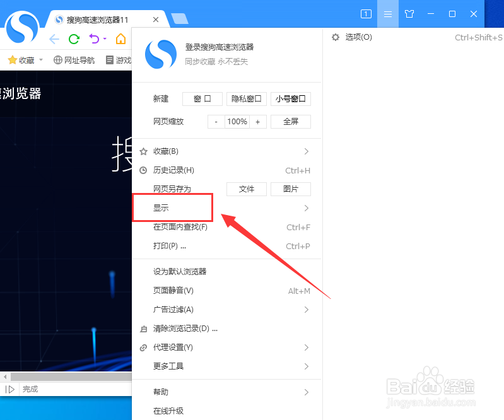This screenshot has width=504, height=420.
Task: Close the 搜狗高速浏览器11 tab
Action: tap(156, 20)
